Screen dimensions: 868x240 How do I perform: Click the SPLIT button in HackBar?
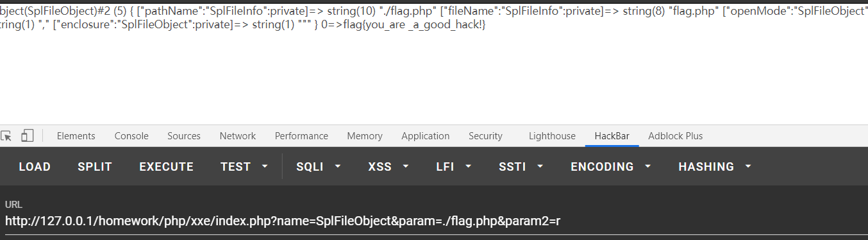coord(95,167)
